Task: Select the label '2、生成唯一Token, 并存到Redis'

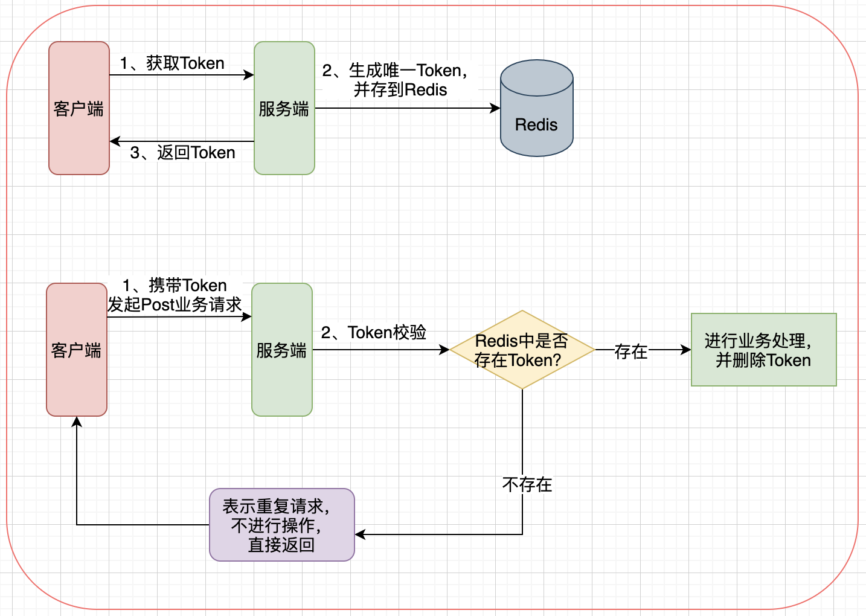Action: pyautogui.click(x=396, y=80)
